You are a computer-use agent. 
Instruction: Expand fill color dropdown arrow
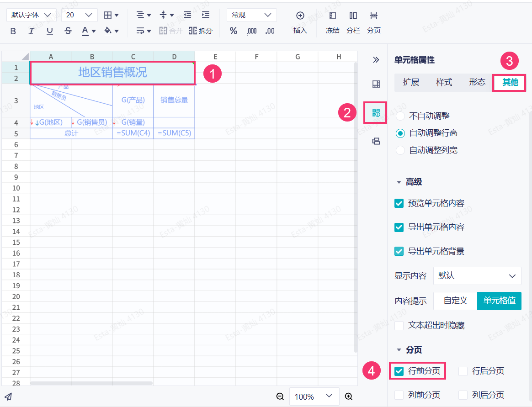(x=117, y=31)
